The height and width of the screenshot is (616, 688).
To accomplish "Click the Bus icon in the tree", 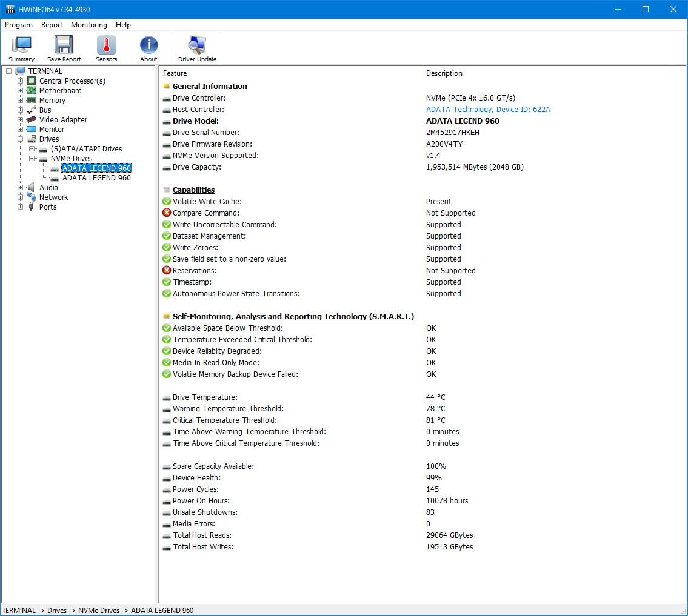I will click(32, 110).
